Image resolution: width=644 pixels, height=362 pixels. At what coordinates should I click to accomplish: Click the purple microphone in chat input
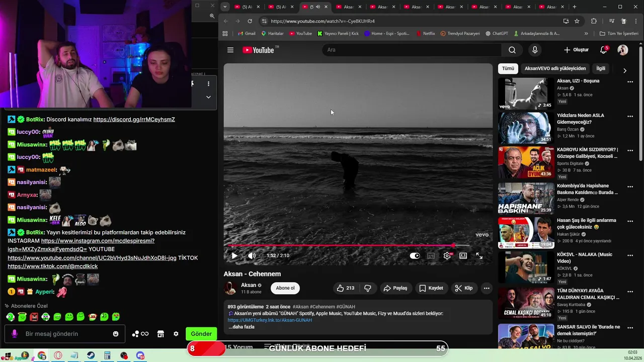tap(15, 334)
